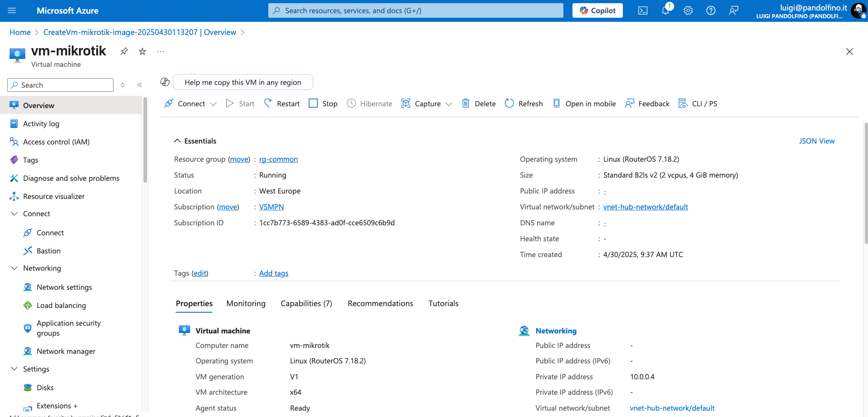Switch to the Monitoring tab

point(246,303)
